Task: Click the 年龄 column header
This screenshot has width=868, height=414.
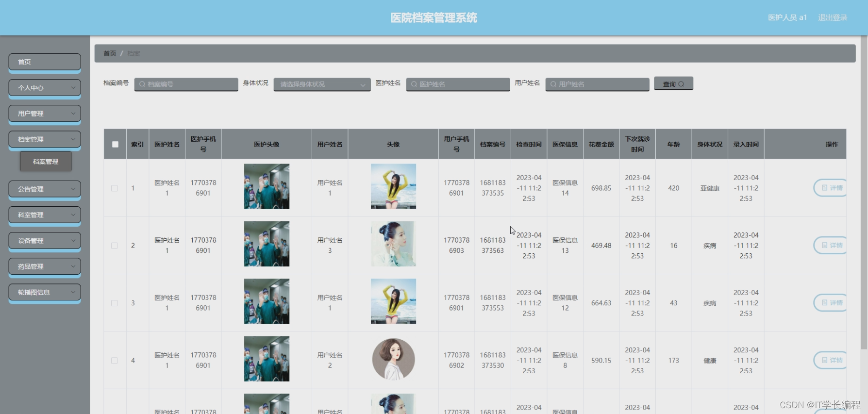Action: point(674,145)
